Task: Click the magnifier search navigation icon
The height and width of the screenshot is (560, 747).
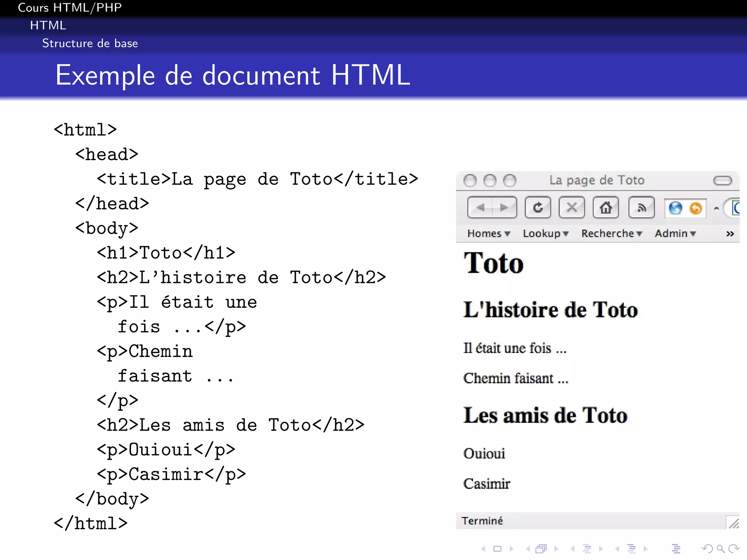Action: (x=721, y=549)
